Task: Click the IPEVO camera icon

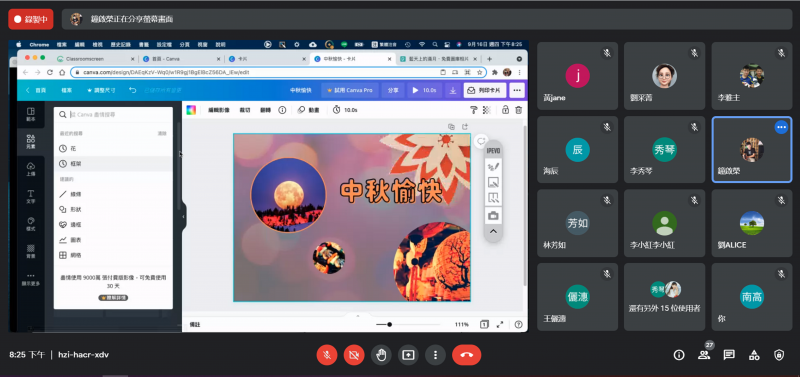Action: pos(493,216)
